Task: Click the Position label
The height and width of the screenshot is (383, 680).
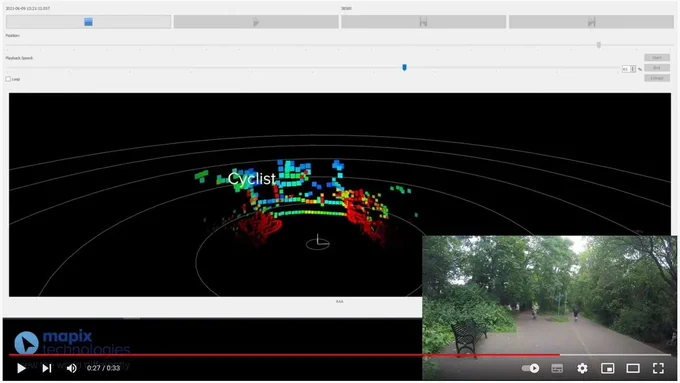Action: pos(13,36)
